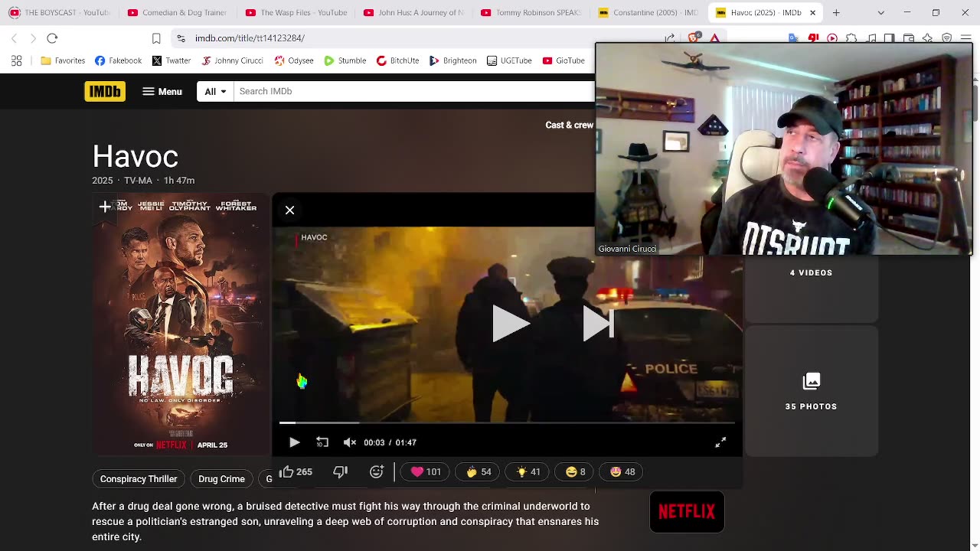The image size is (980, 551).
Task: Switch to THE BOYSCAST YouTube tab
Action: click(59, 12)
